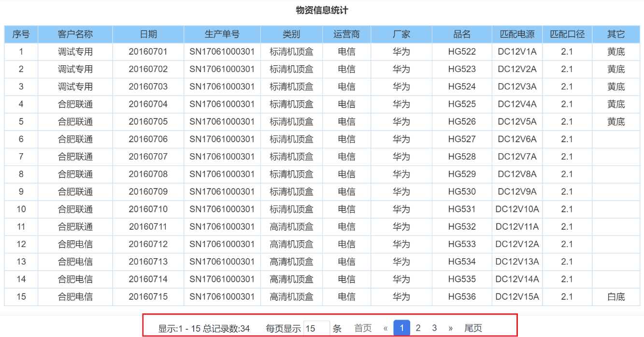The width and height of the screenshot is (644, 337).
Task: Select the date cell 20160701
Action: (148, 52)
